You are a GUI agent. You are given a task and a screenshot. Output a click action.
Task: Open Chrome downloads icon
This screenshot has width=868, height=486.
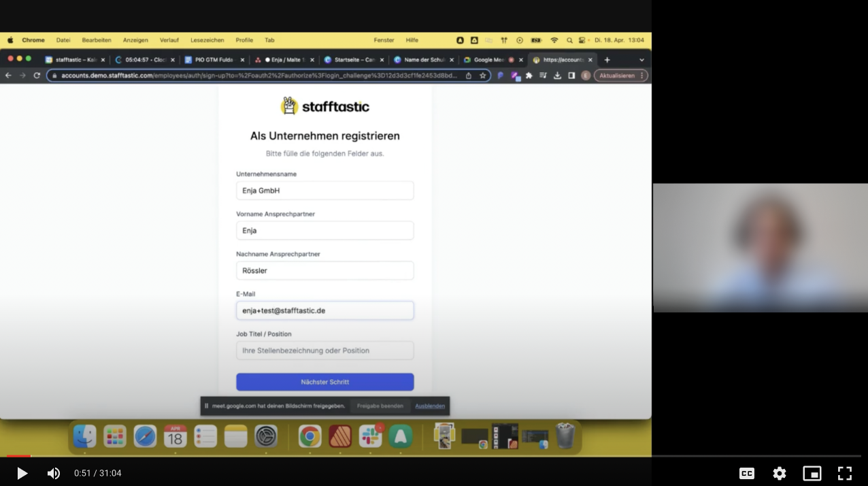[x=557, y=76]
